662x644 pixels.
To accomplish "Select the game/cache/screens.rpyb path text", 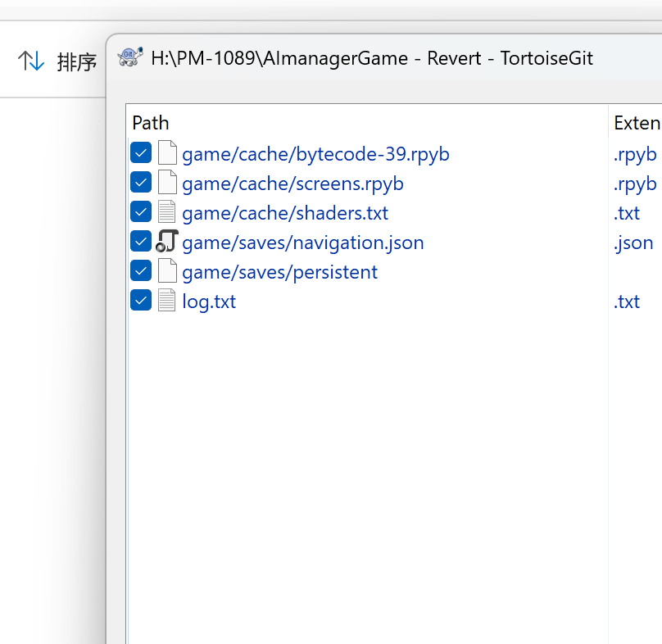I will point(292,184).
